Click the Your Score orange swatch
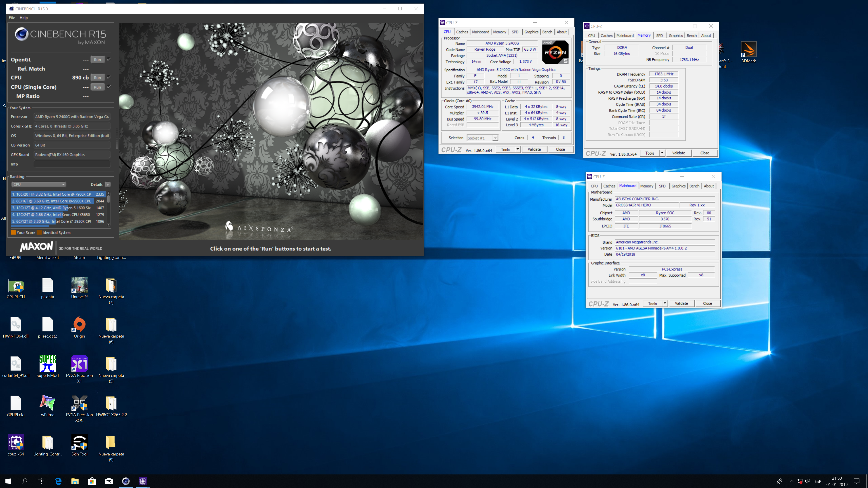The image size is (868, 488). click(x=14, y=232)
